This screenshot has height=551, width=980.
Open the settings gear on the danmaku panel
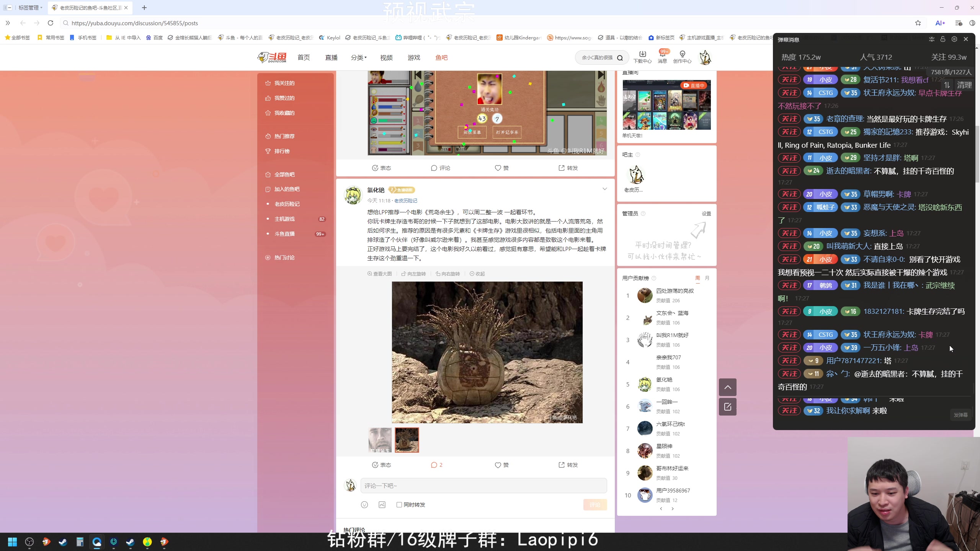coord(954,39)
